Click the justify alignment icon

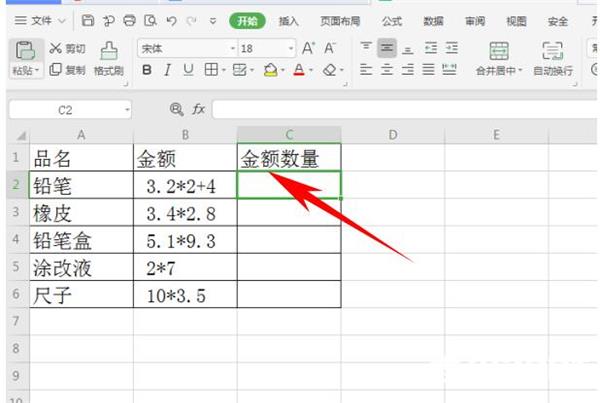click(429, 70)
